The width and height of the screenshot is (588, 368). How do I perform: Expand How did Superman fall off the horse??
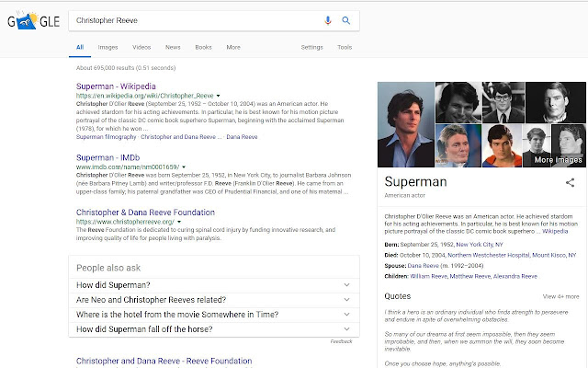coord(214,329)
